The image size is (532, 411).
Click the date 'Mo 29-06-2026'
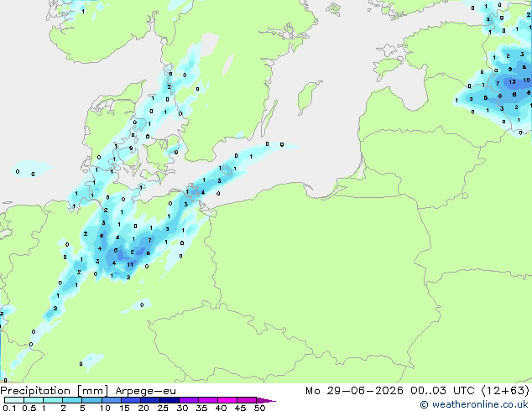point(354,391)
